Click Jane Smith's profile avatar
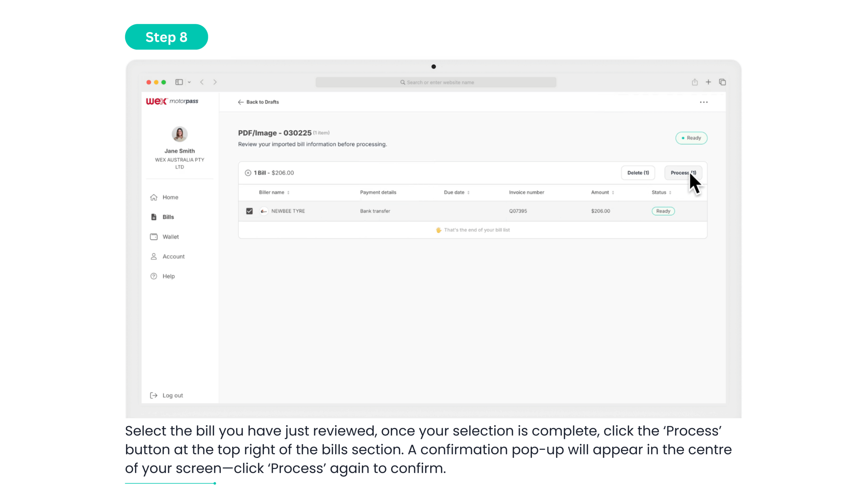This screenshot has height=499, width=868. pos(179,134)
